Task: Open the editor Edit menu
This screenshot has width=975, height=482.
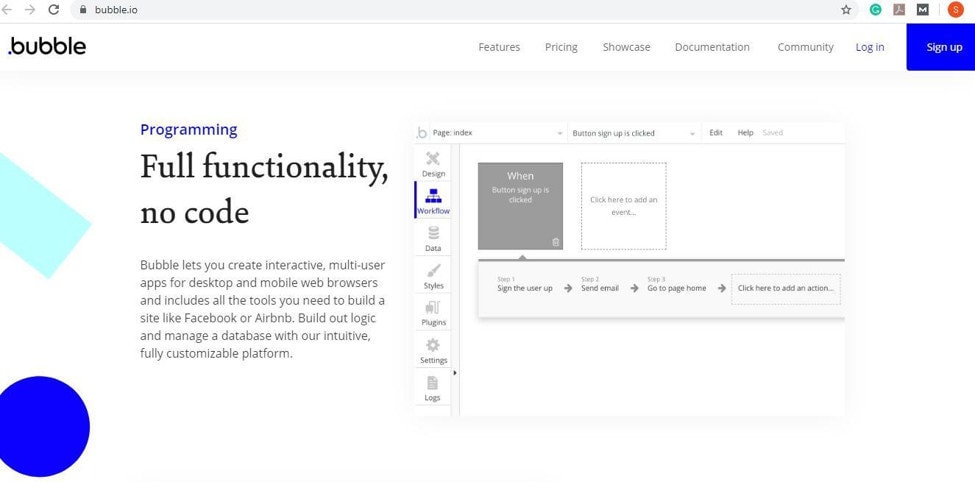Action: pos(716,133)
